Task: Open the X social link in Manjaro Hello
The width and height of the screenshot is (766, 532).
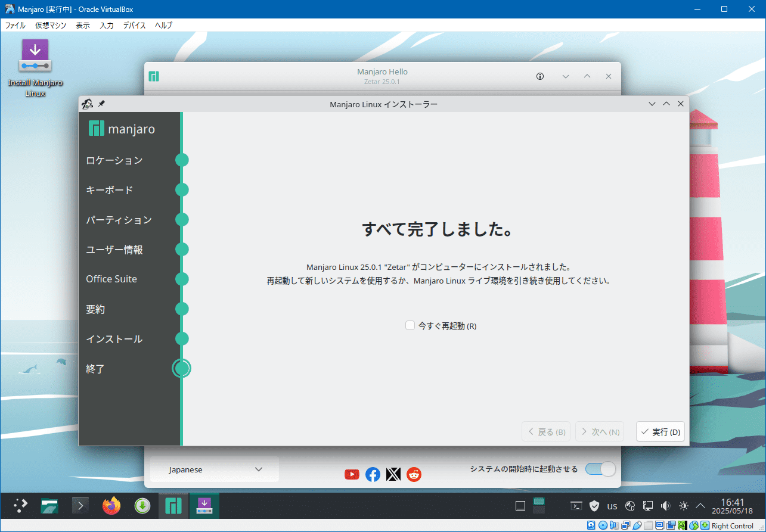Action: pyautogui.click(x=393, y=474)
